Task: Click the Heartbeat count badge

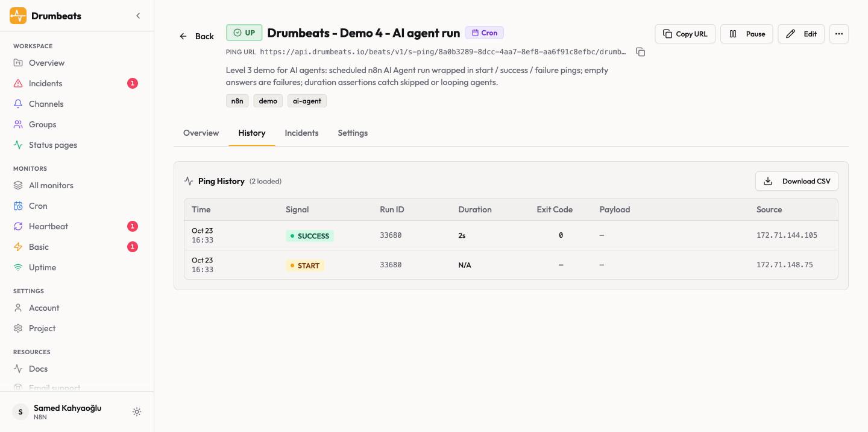Action: pos(133,226)
